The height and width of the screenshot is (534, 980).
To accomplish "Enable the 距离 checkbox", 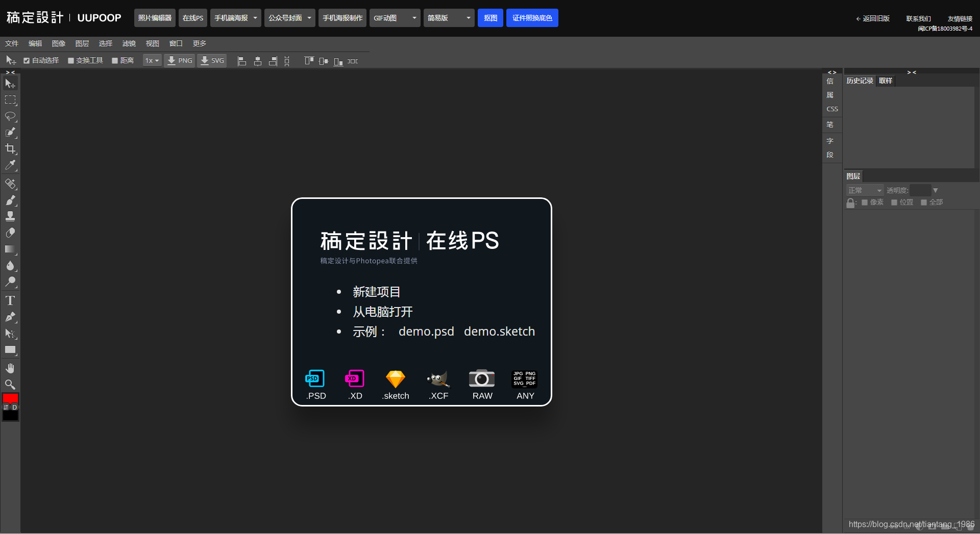I will [115, 61].
